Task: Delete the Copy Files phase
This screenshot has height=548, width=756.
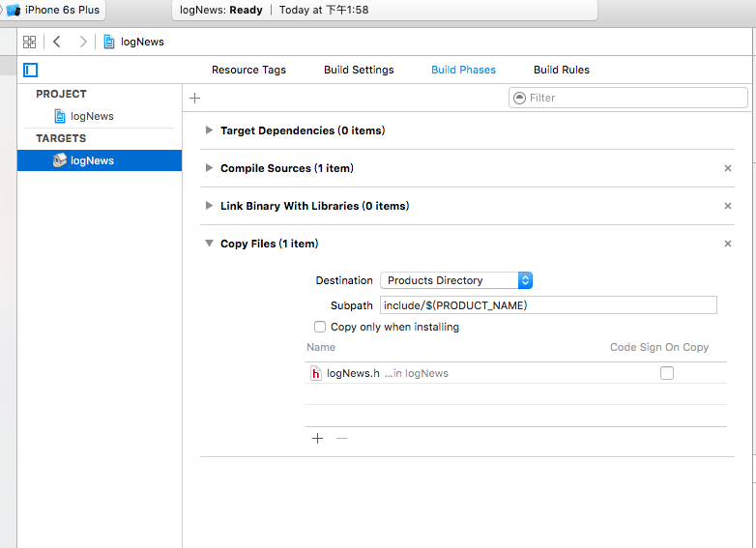Action: [728, 244]
